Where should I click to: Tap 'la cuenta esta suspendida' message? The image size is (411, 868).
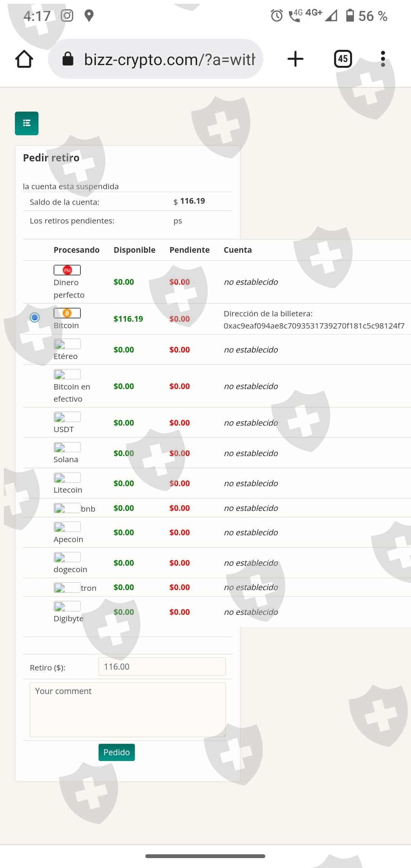tap(71, 186)
